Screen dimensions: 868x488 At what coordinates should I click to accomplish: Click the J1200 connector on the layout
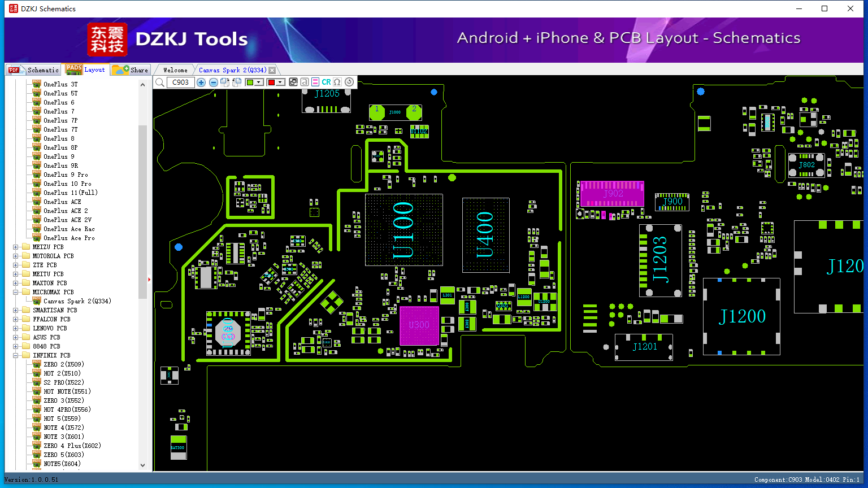point(741,316)
